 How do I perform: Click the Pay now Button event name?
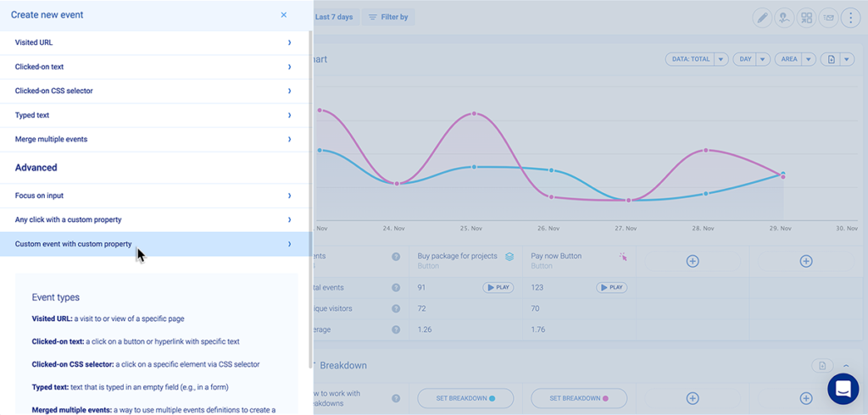click(554, 256)
